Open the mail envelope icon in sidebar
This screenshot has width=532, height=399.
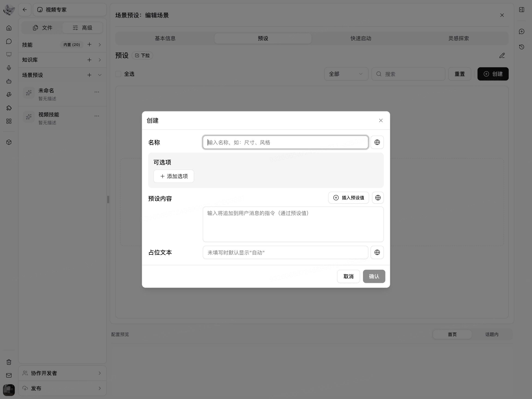point(9,375)
